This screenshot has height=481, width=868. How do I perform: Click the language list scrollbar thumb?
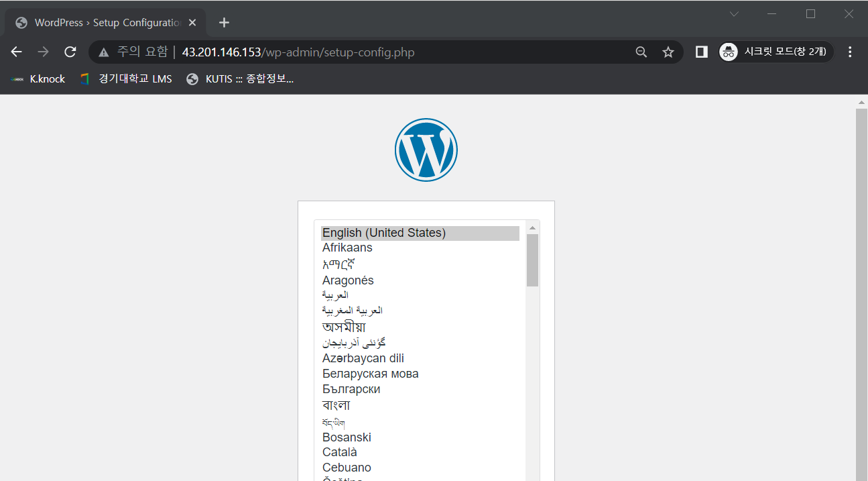pyautogui.click(x=533, y=260)
